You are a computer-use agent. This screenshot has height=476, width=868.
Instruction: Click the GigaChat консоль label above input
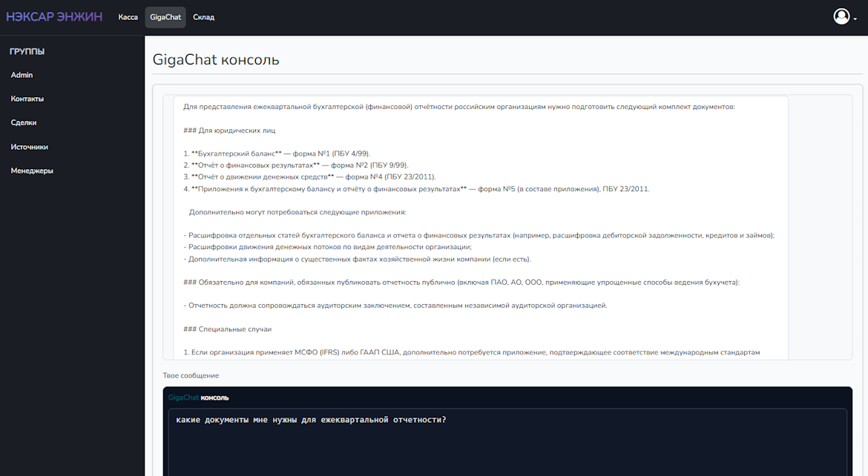198,397
